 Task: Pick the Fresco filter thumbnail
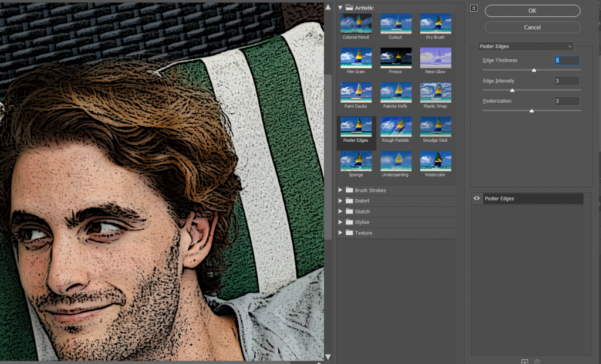396,58
